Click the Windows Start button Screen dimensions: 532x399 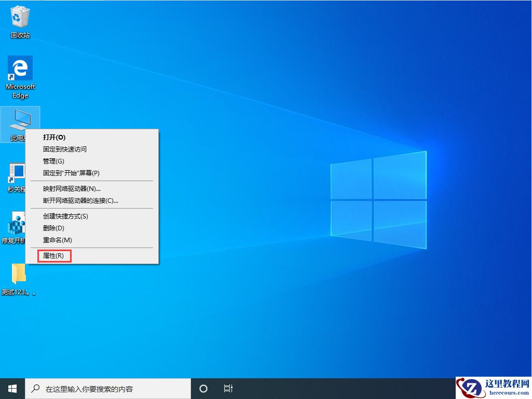coord(11,388)
